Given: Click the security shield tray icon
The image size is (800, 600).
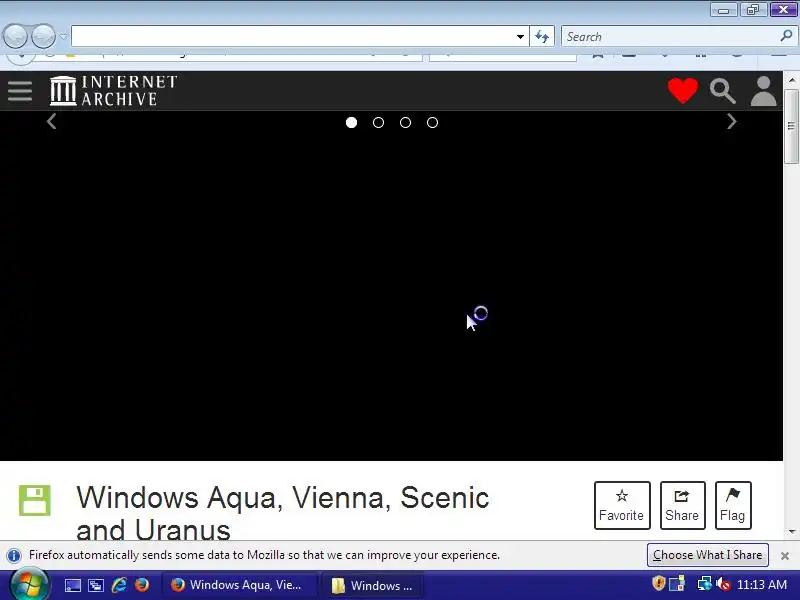Looking at the screenshot, I should point(659,583).
